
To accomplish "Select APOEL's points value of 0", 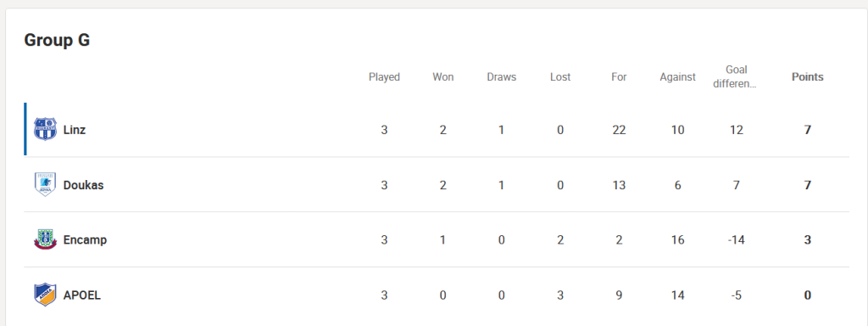I will tap(808, 295).
